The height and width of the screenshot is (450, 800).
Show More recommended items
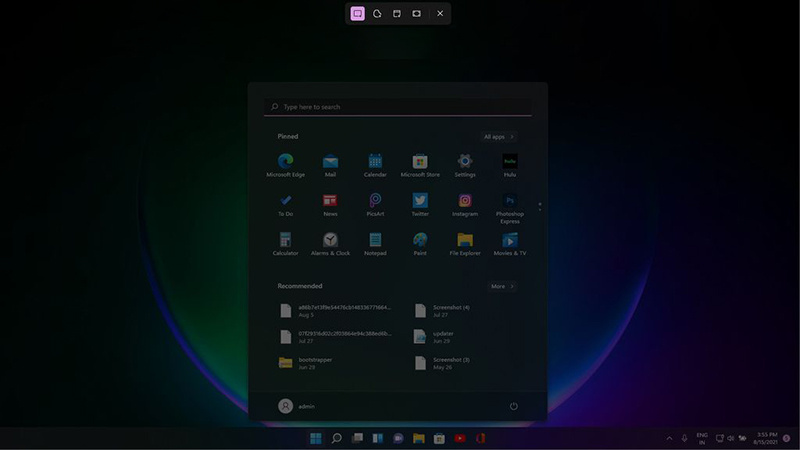point(502,286)
